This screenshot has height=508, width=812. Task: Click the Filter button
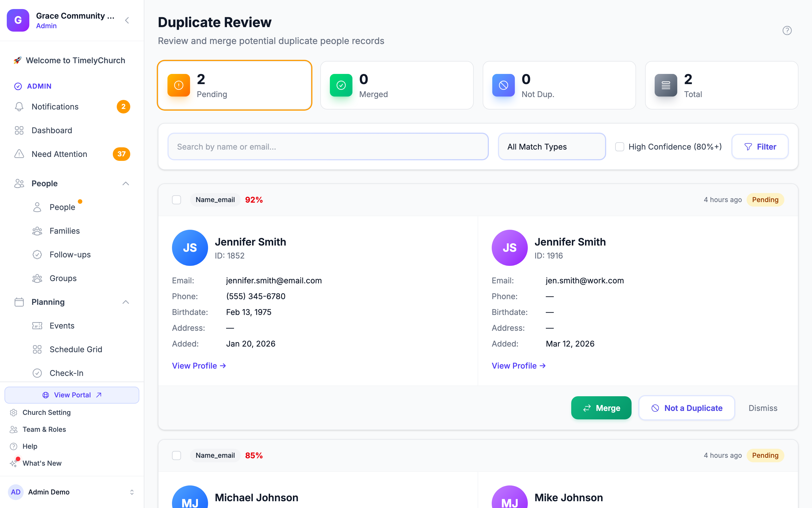pyautogui.click(x=760, y=147)
